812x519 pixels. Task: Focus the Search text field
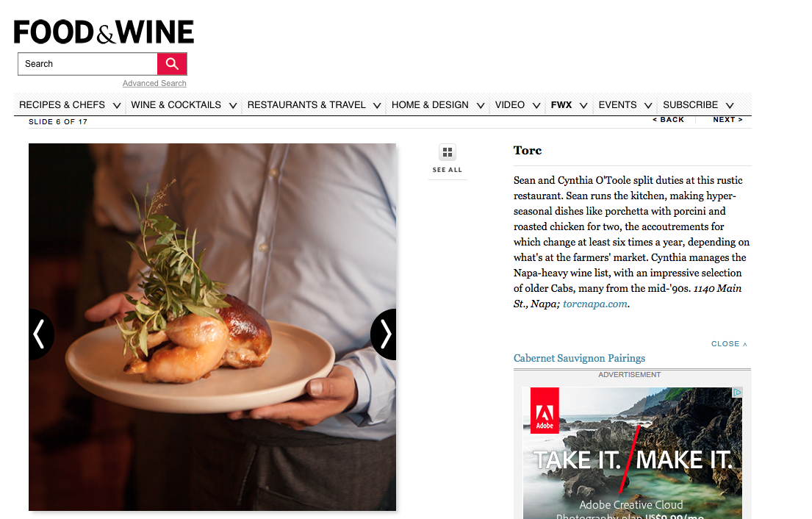tap(87, 64)
